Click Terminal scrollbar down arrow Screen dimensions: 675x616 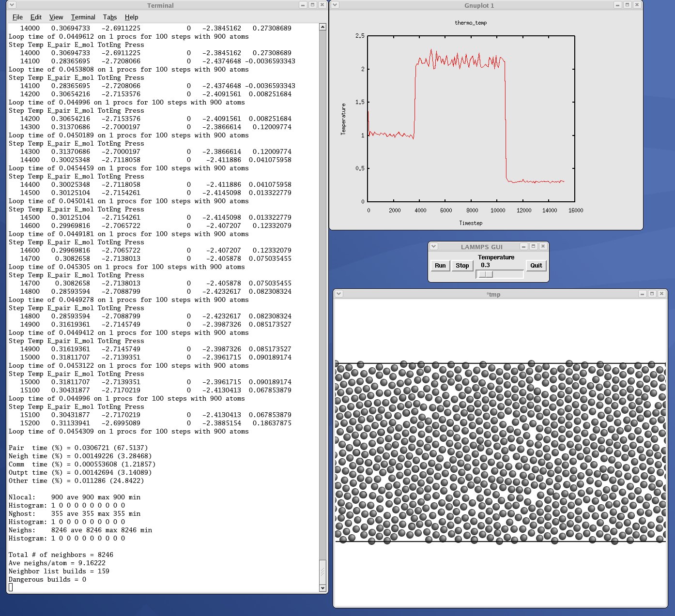323,588
